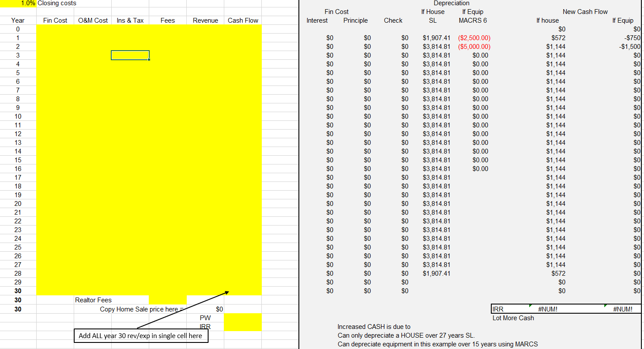This screenshot has width=644, height=349.
Task: Click the $0 home sale price cell
Action: click(x=206, y=309)
